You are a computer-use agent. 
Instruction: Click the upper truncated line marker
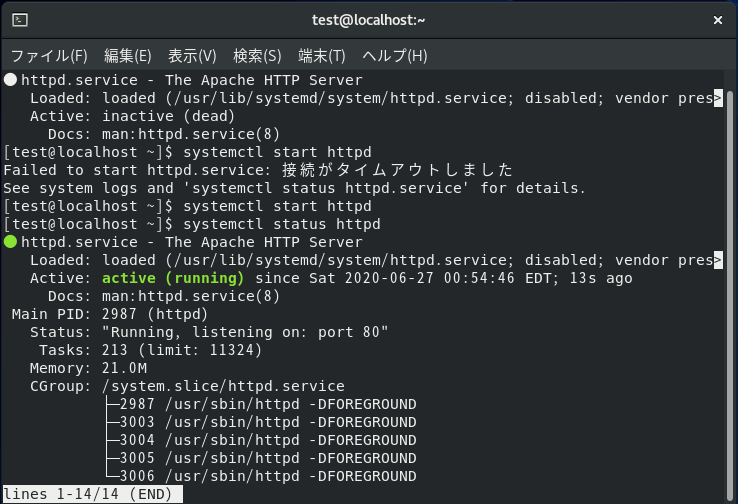click(x=718, y=98)
